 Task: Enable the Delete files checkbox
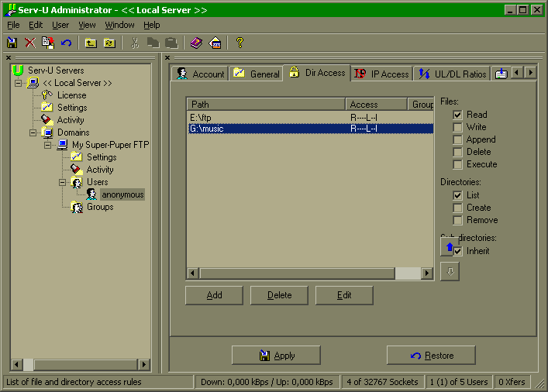click(x=457, y=152)
